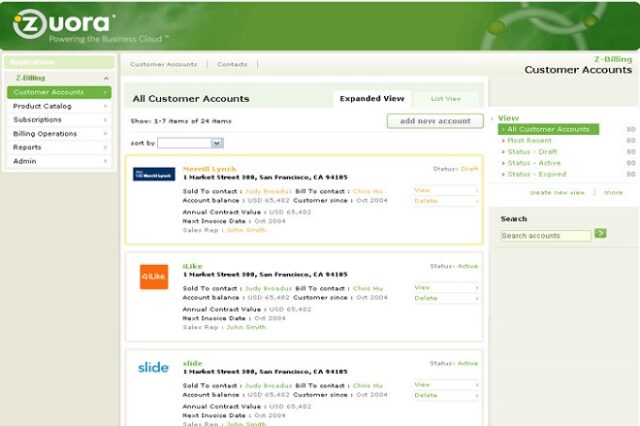This screenshot has width=640, height=426.
Task: Select the Expanded View tab
Action: pos(372,99)
